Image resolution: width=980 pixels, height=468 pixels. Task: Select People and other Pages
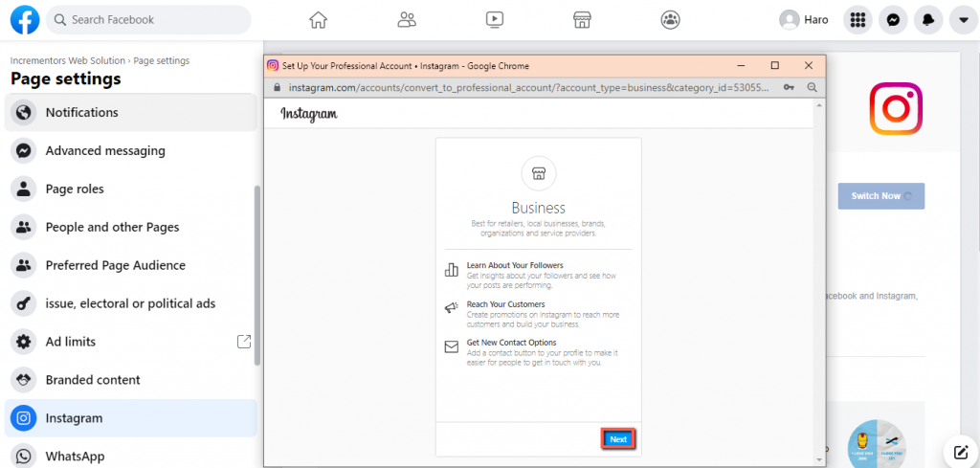point(130,227)
